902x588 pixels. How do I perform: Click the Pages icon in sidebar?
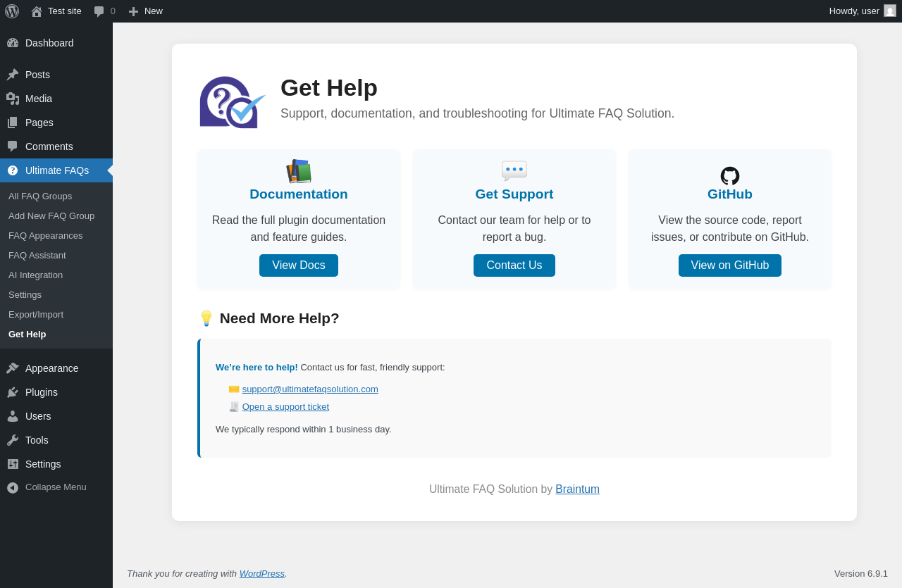(13, 123)
